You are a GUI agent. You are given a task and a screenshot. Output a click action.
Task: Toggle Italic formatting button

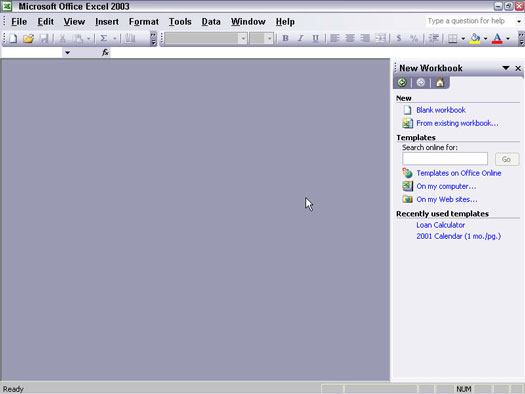pyautogui.click(x=300, y=38)
